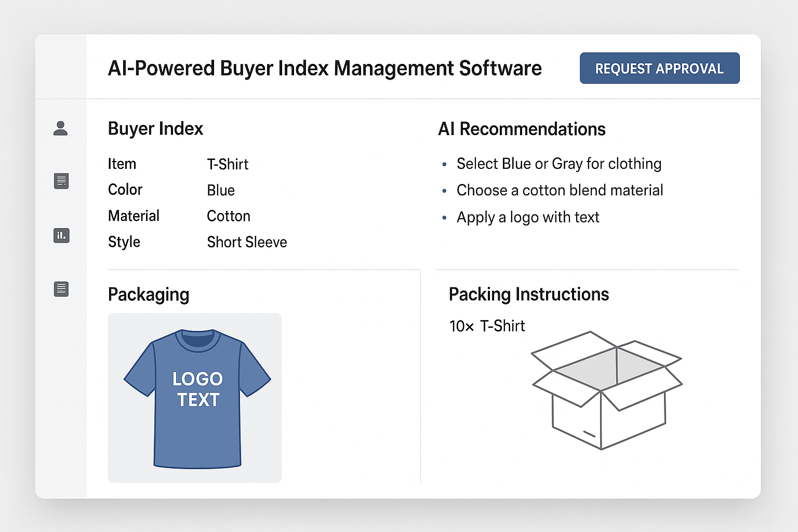Open the analytics bar chart icon
The width and height of the screenshot is (798, 532).
61,235
